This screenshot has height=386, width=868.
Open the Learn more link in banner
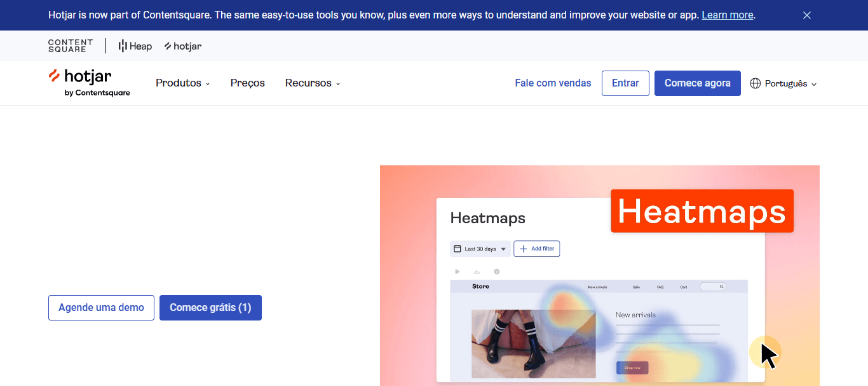[728, 15]
